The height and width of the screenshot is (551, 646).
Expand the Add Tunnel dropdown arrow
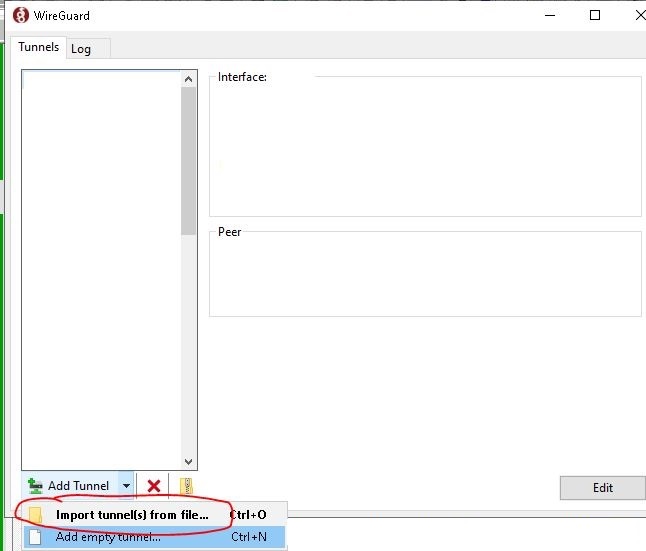126,486
